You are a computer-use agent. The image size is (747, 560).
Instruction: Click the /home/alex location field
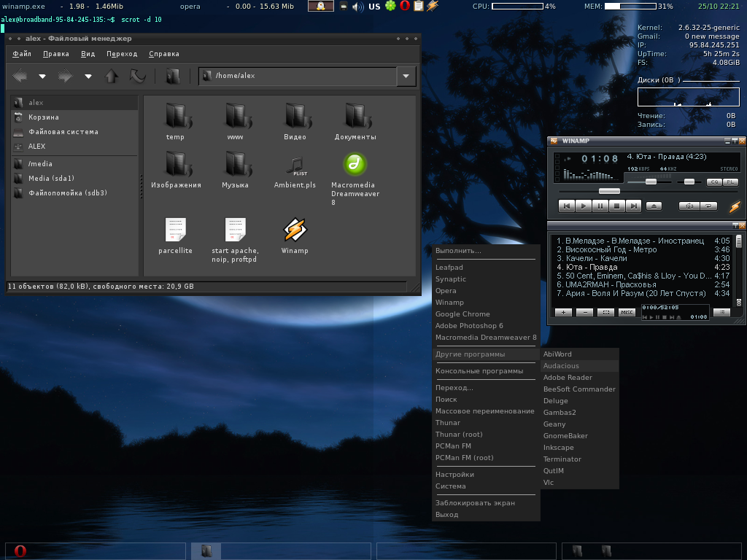click(x=298, y=76)
